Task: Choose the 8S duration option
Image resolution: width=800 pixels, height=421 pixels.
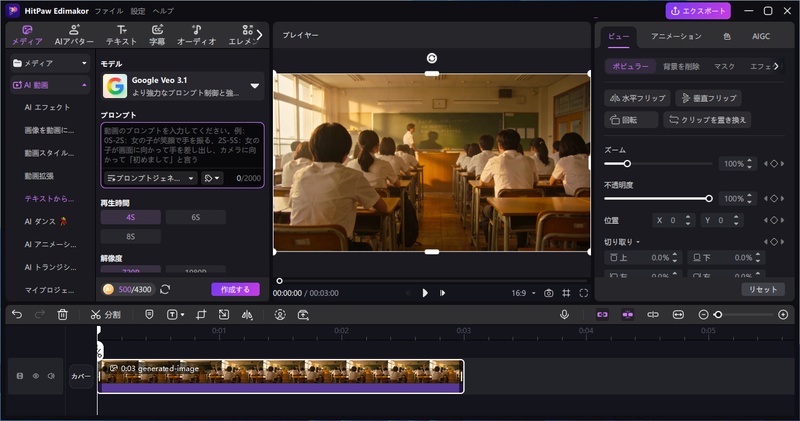Action: point(131,236)
